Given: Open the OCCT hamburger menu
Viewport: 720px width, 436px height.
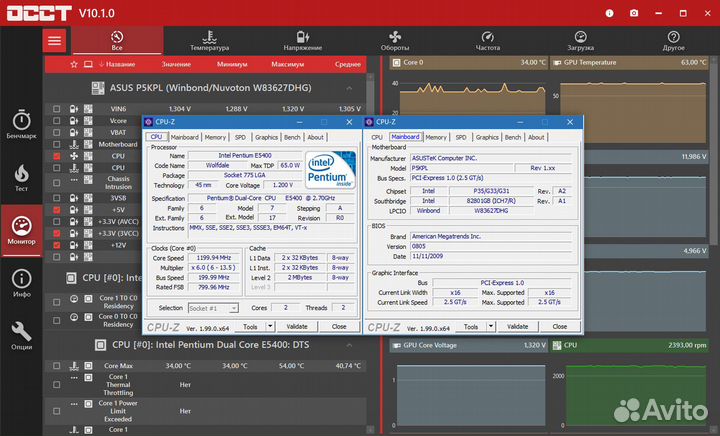Looking at the screenshot, I should (55, 40).
